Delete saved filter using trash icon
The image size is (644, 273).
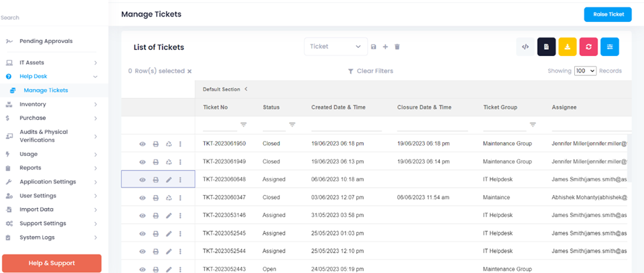click(397, 47)
